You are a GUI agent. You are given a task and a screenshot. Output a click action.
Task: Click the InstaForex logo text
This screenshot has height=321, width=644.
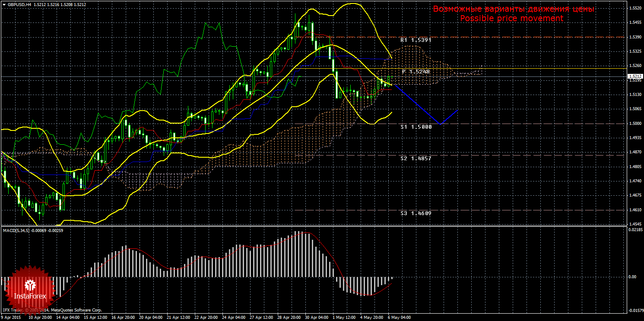click(x=30, y=296)
